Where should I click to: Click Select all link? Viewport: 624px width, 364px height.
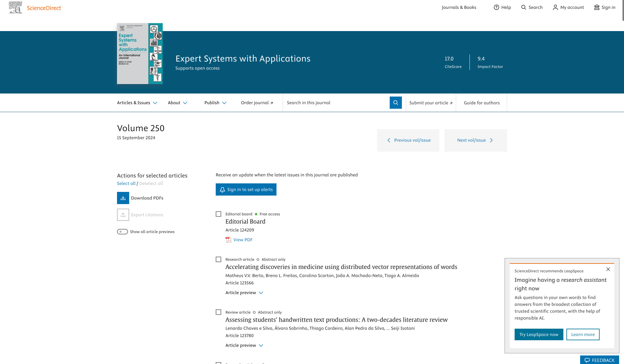126,183
